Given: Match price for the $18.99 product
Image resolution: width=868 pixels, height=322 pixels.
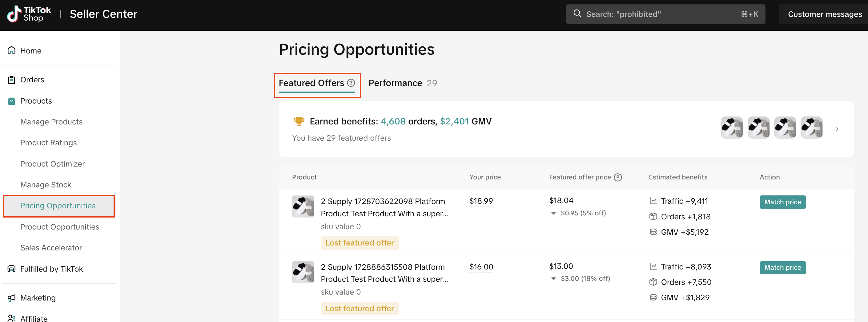Looking at the screenshot, I should click(x=782, y=202).
